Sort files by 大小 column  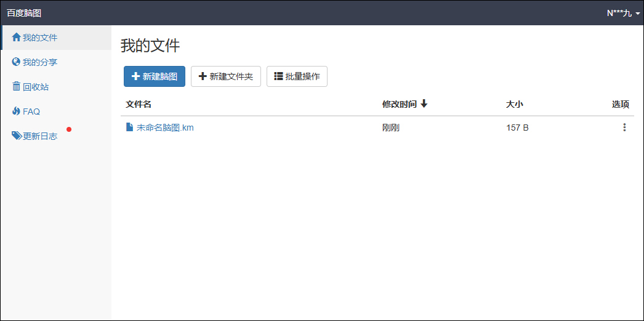pyautogui.click(x=514, y=104)
